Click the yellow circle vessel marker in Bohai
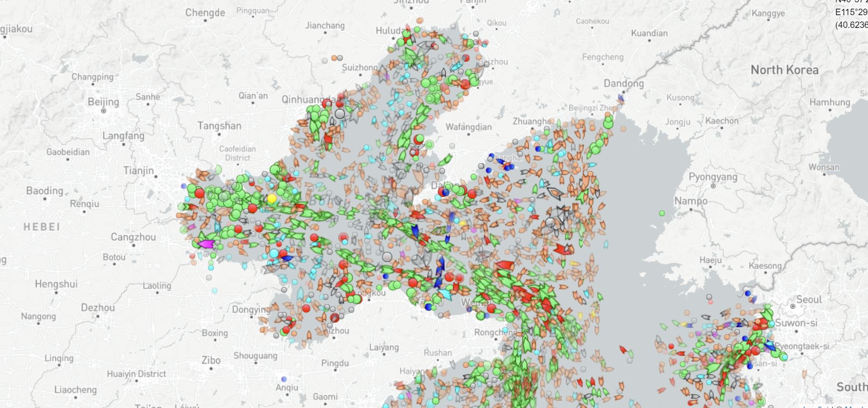Screen dimensions: 868x408 (272, 198)
